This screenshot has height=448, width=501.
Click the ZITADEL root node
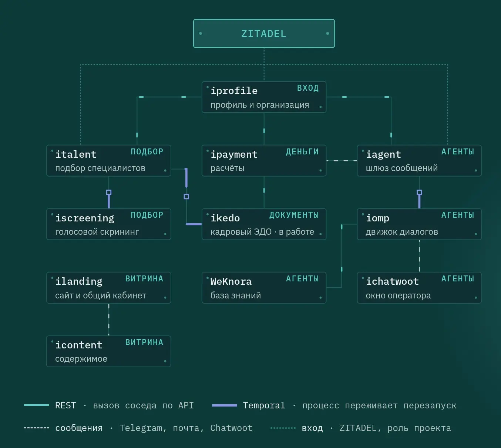264,33
